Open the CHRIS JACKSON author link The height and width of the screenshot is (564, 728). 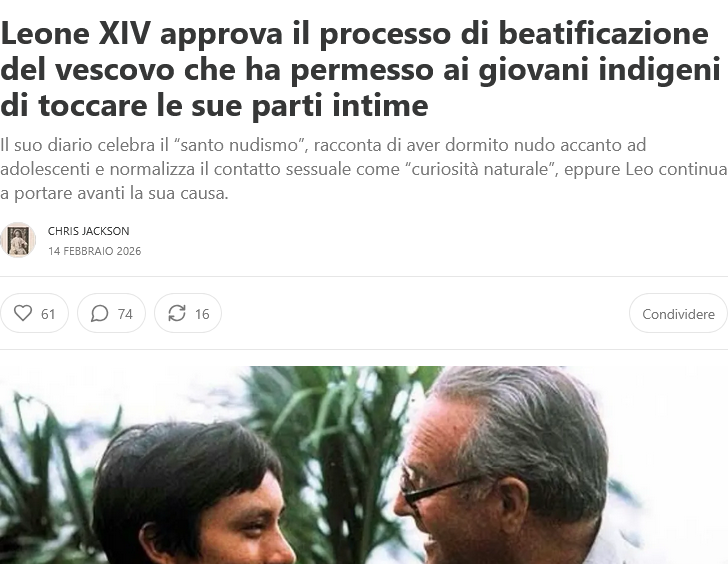[x=89, y=231]
